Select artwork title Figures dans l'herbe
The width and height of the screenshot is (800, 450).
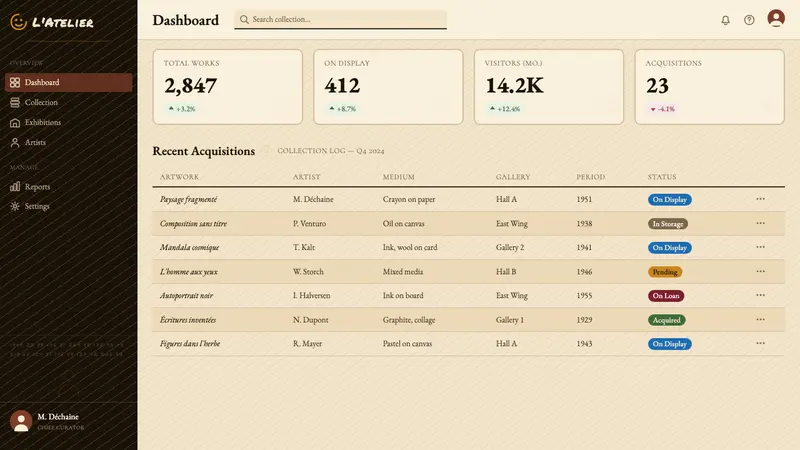(x=190, y=344)
